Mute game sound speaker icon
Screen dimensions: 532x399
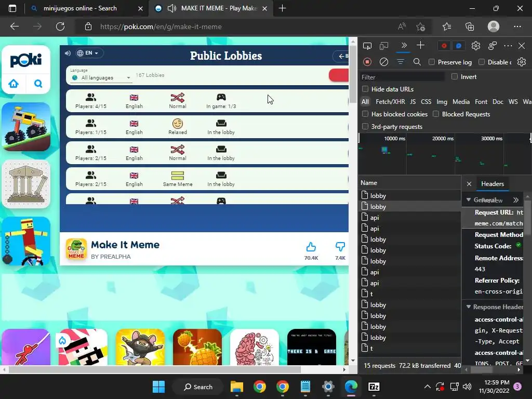point(68,53)
